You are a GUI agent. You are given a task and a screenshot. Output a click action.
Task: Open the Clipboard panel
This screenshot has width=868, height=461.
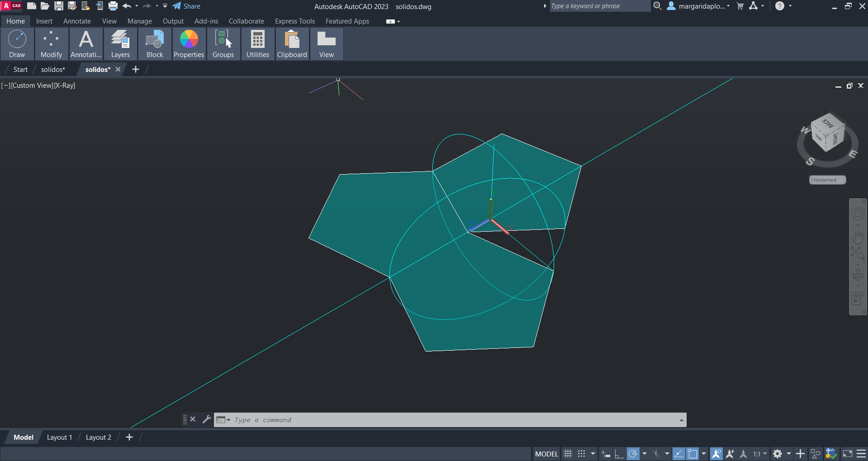[292, 44]
